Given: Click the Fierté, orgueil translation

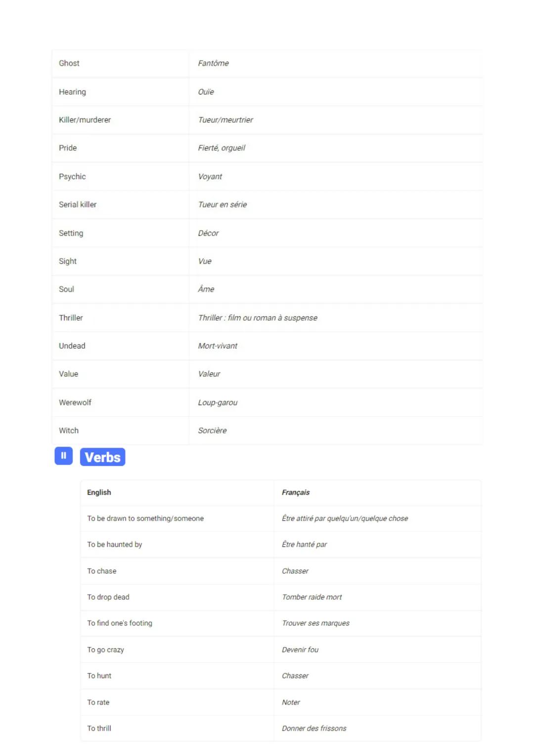Looking at the screenshot, I should pos(222,148).
